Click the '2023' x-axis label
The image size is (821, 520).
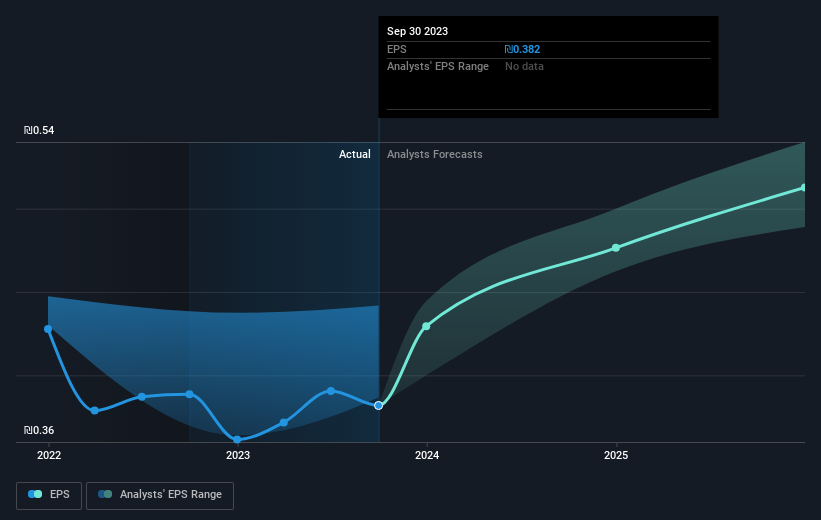[238, 456]
